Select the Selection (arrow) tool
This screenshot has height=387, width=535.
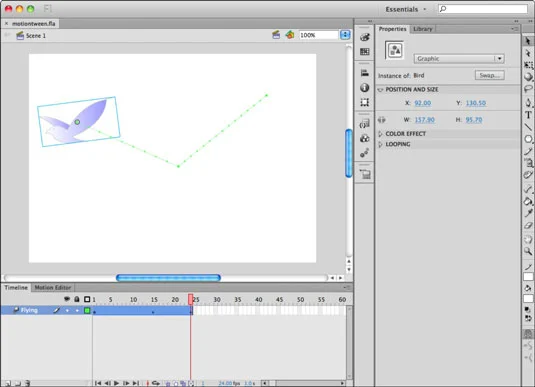(x=528, y=41)
